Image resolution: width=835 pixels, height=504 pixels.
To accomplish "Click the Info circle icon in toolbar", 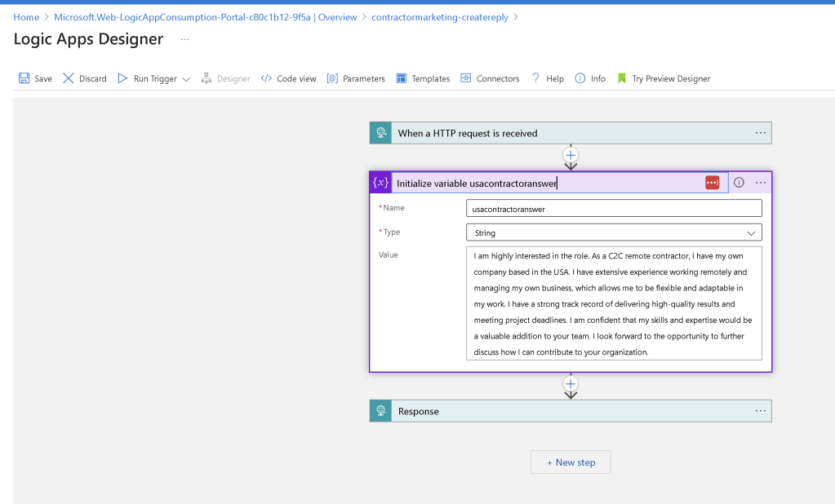I will (580, 78).
